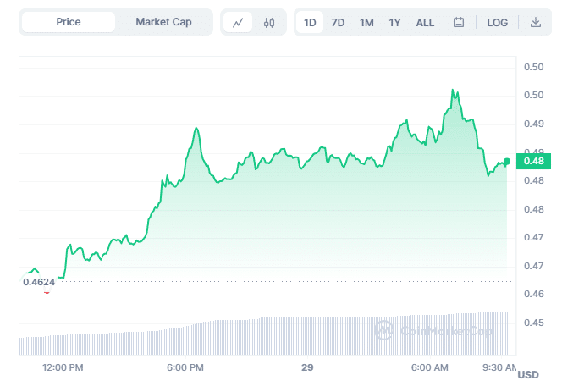Switch to the Price tab
562x392 pixels.
pyautogui.click(x=69, y=22)
